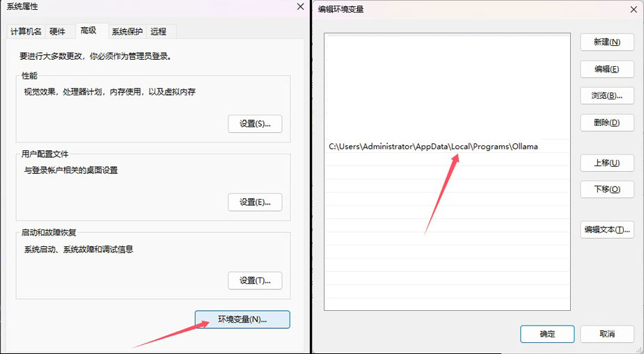Select the 高级 tab

(88, 31)
